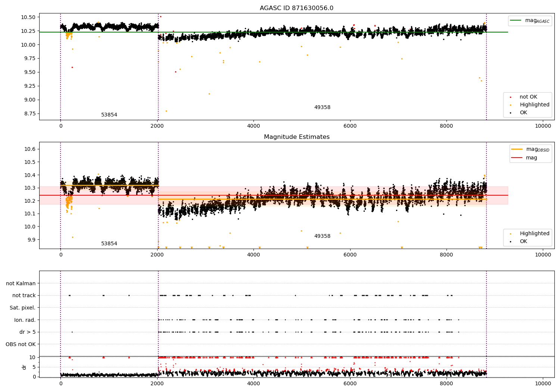Viewport: 560px width, 392px height.
Task: Click the 8.75 tick on the top y-axis
Action: [x=29, y=114]
